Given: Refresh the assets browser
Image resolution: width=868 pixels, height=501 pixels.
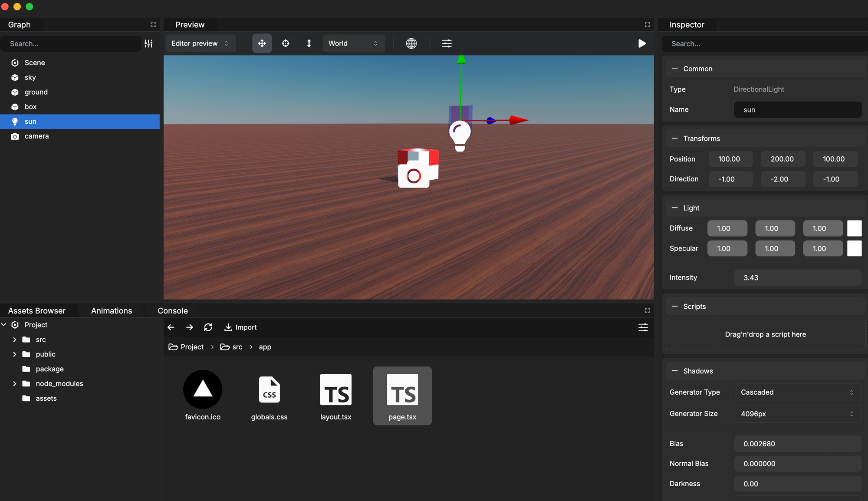Looking at the screenshot, I should [208, 327].
